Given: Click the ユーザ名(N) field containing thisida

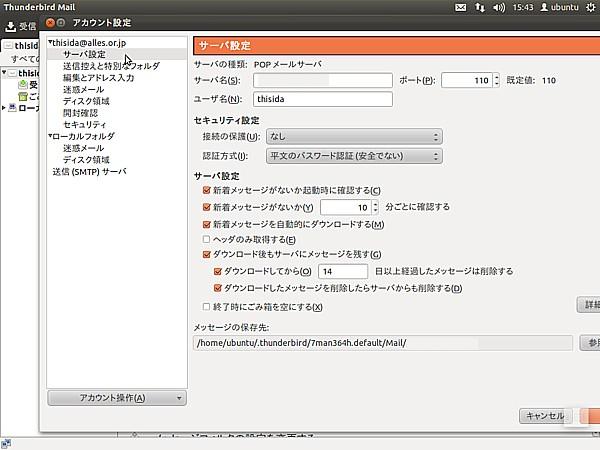Looking at the screenshot, I should [323, 99].
